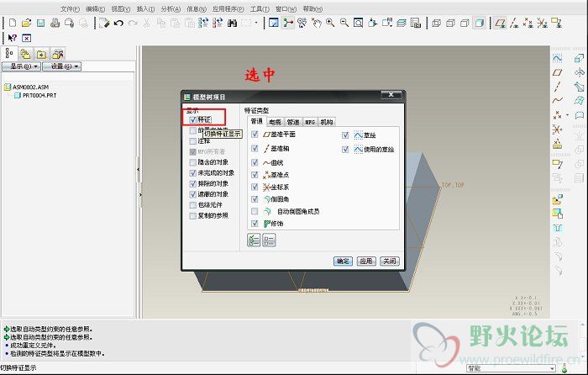Switch to the MFG tab
The width and height of the screenshot is (588, 375).
click(x=310, y=122)
